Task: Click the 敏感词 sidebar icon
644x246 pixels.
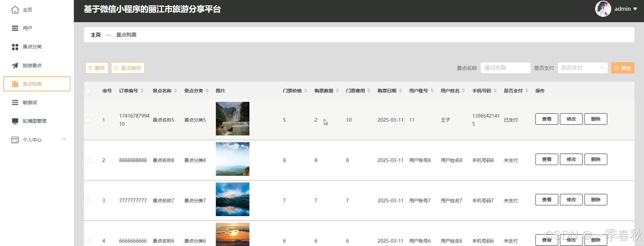Action: pos(15,102)
